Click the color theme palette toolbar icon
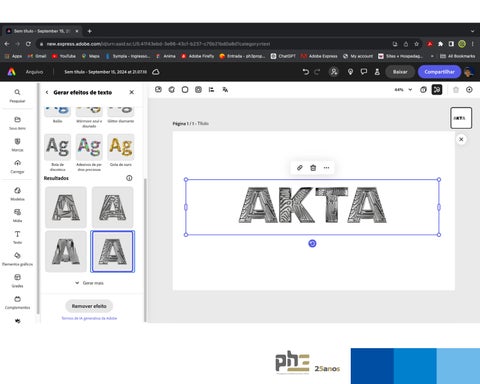Screen dimensions: 480x384 [172, 89]
